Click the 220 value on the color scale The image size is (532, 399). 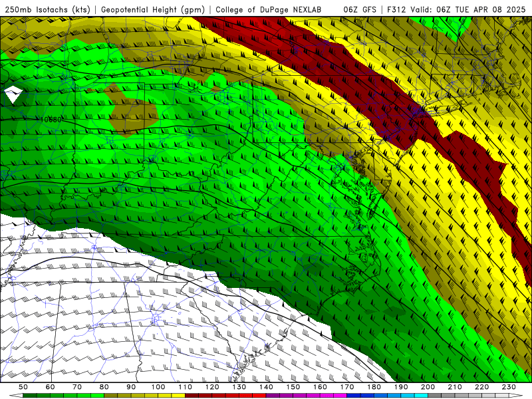(x=481, y=387)
